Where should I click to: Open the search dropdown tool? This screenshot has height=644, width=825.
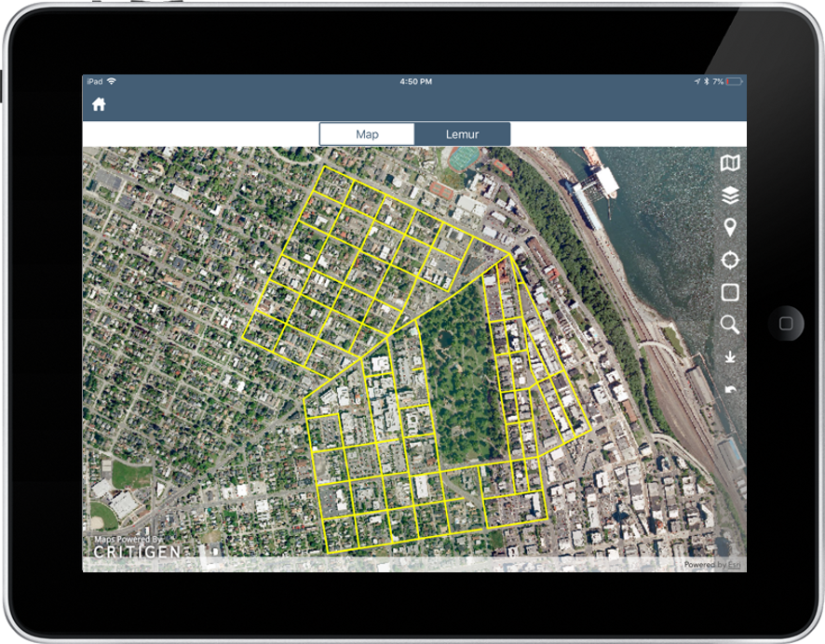pos(731,326)
